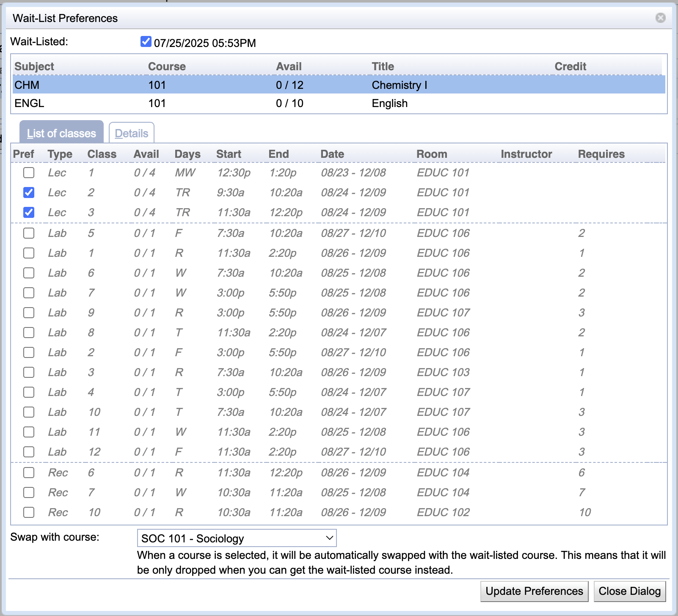Image resolution: width=678 pixels, height=616 pixels.
Task: Click the 08/23 - 12/08 date cell
Action: click(x=353, y=173)
